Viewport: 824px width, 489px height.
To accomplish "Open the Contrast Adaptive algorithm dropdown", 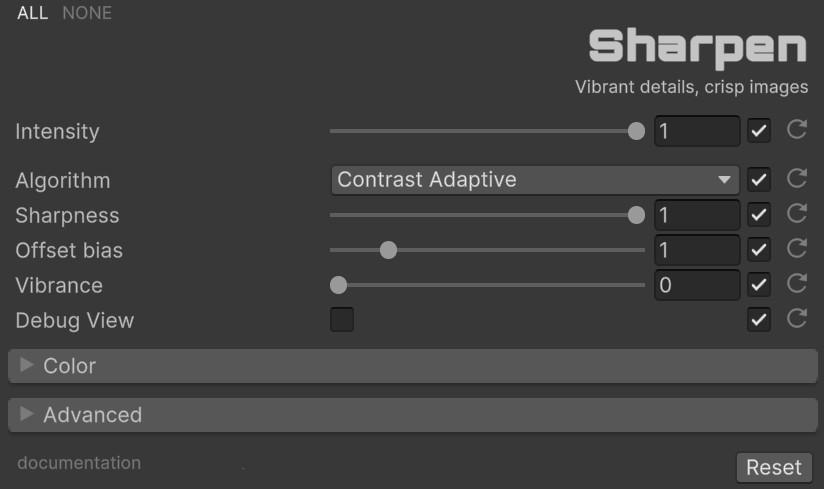I will click(534, 180).
